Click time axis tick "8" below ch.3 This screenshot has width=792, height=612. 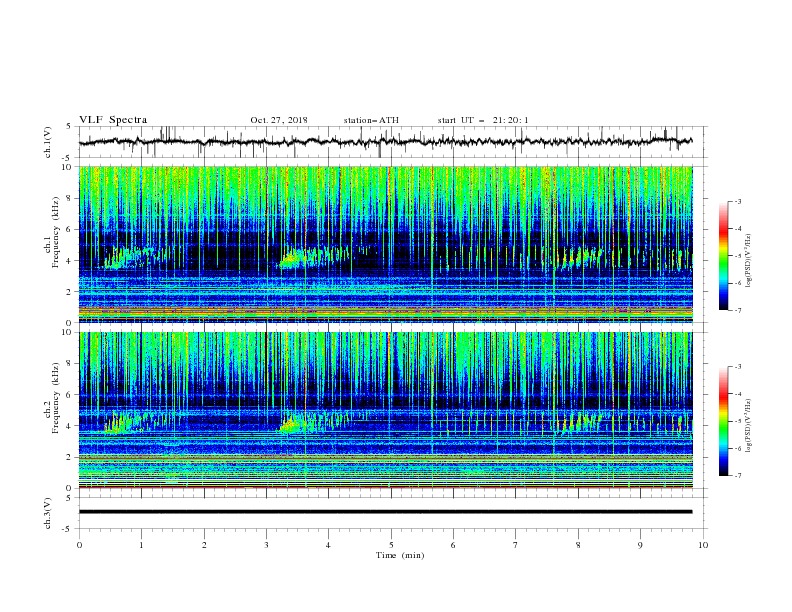(578, 545)
